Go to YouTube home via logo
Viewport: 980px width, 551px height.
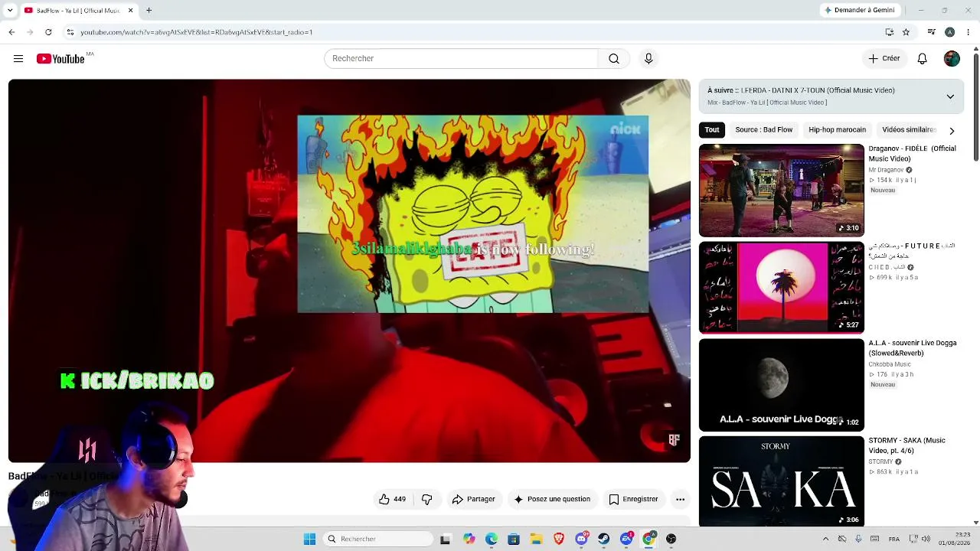[x=60, y=59]
